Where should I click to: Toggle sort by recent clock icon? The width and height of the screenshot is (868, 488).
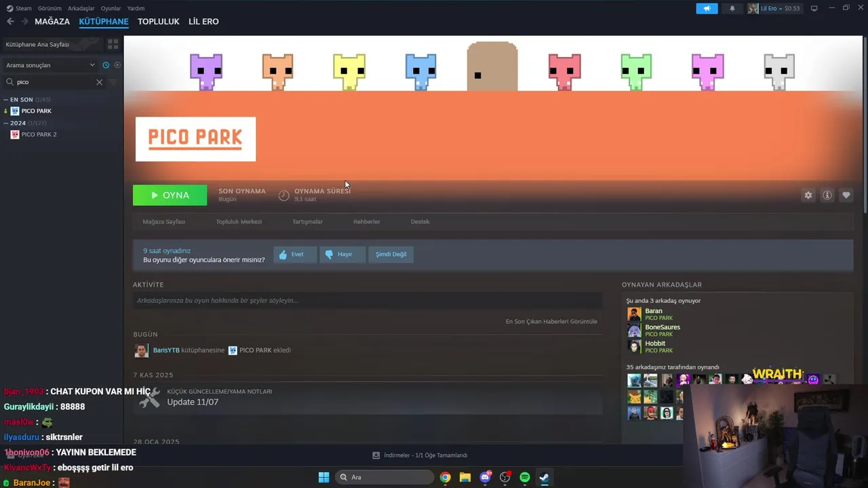click(x=106, y=65)
